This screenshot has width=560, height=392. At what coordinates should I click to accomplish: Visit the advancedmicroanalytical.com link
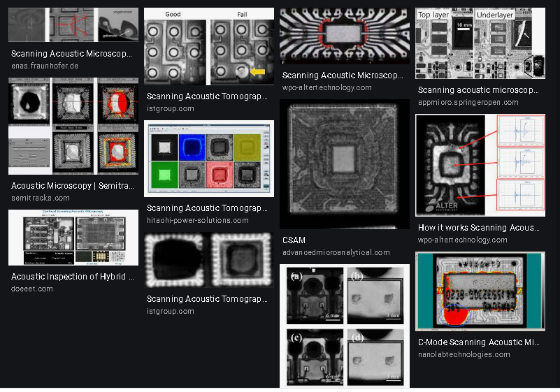336,252
